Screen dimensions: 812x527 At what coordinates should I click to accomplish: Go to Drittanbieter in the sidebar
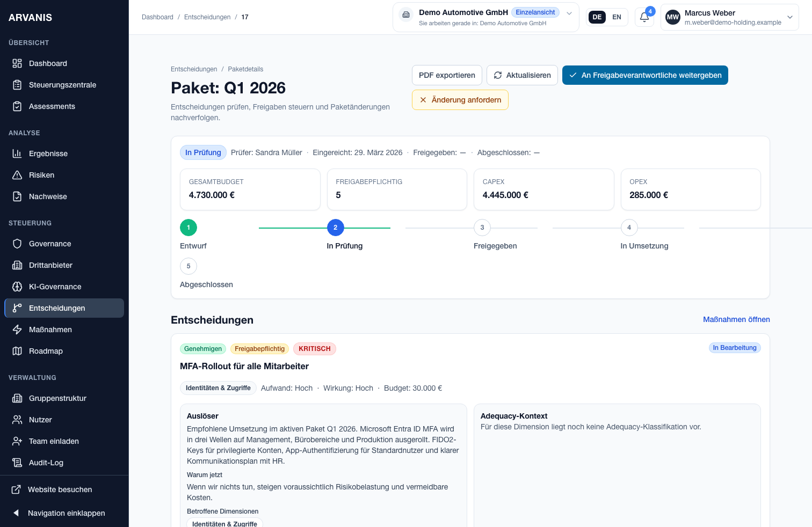50,265
